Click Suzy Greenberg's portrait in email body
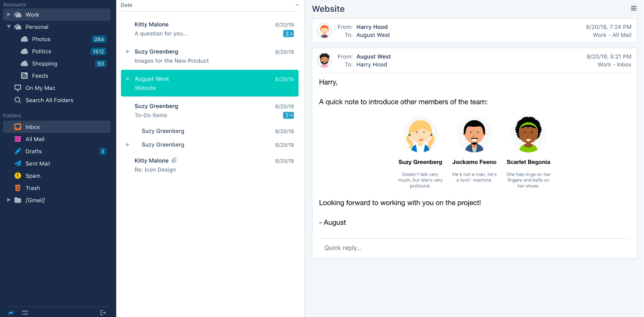Viewport: 644px width, 317px height. click(420, 134)
